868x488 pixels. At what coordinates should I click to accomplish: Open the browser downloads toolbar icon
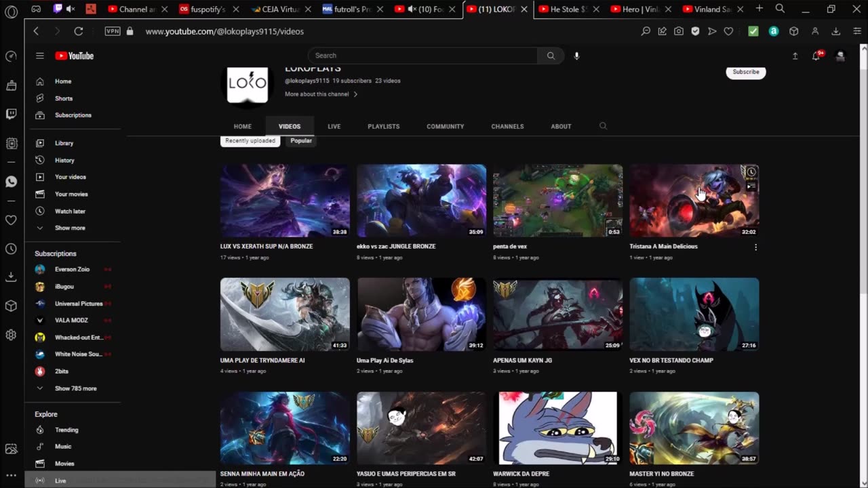pos(836,31)
